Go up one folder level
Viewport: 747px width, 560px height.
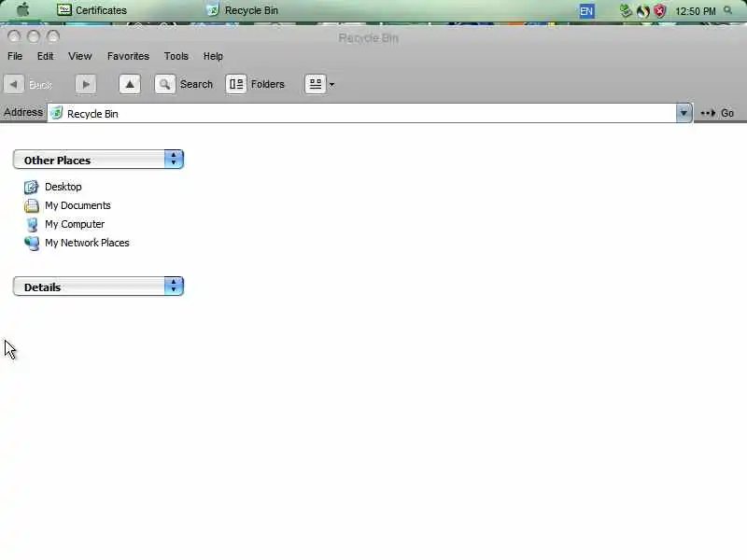(x=130, y=84)
